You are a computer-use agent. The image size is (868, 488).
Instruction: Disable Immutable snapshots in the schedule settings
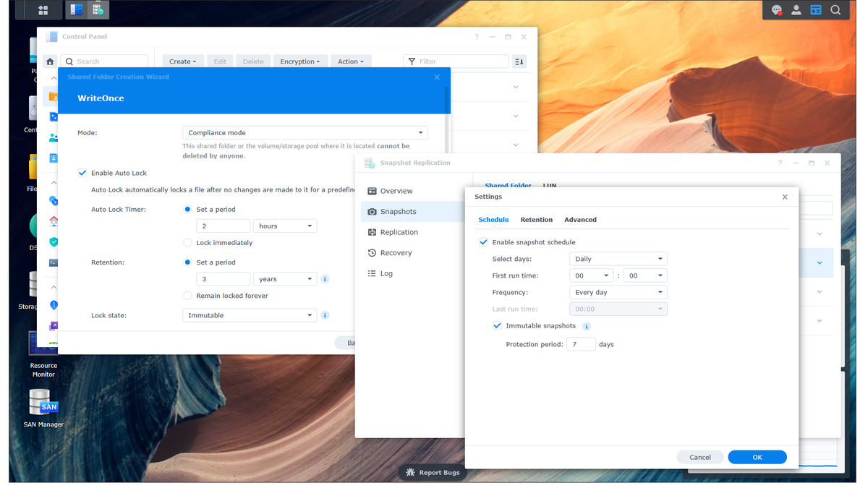click(x=497, y=325)
